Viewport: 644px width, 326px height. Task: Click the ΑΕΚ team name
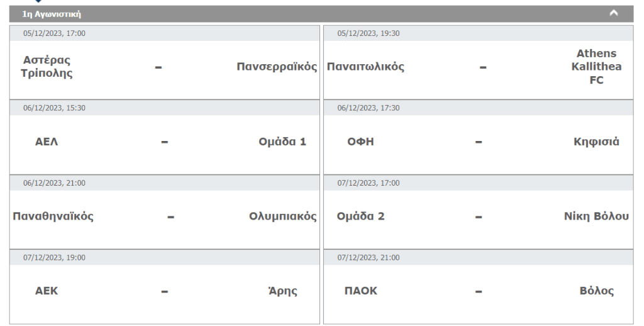tap(47, 291)
